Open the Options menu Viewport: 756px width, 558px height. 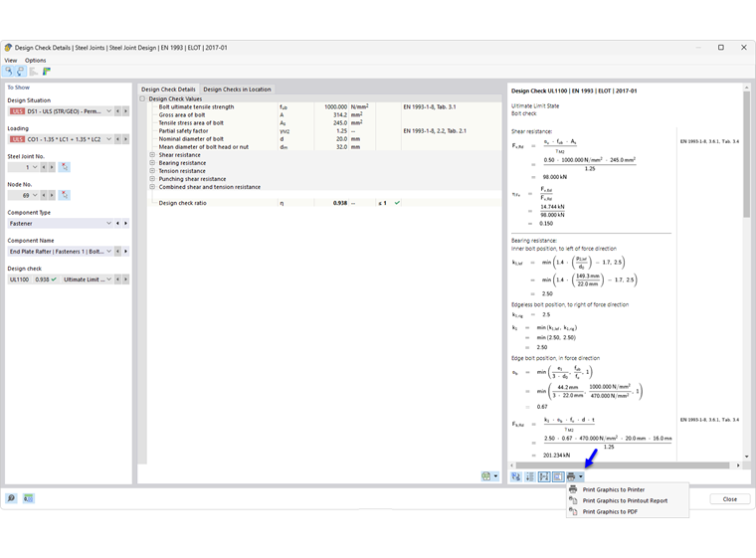click(x=35, y=61)
